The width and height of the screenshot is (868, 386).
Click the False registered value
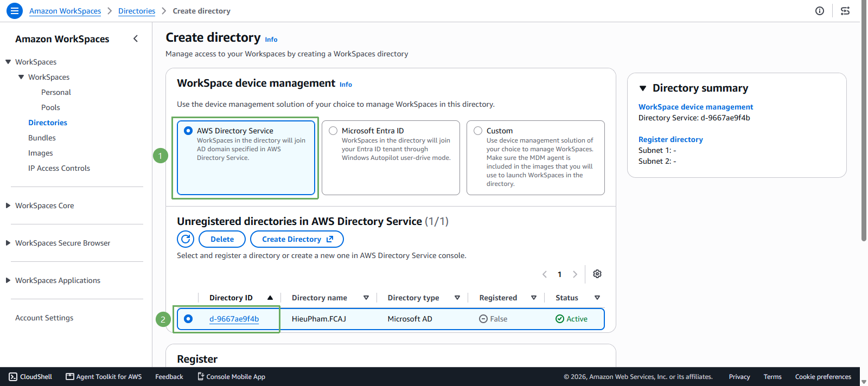[x=493, y=319]
